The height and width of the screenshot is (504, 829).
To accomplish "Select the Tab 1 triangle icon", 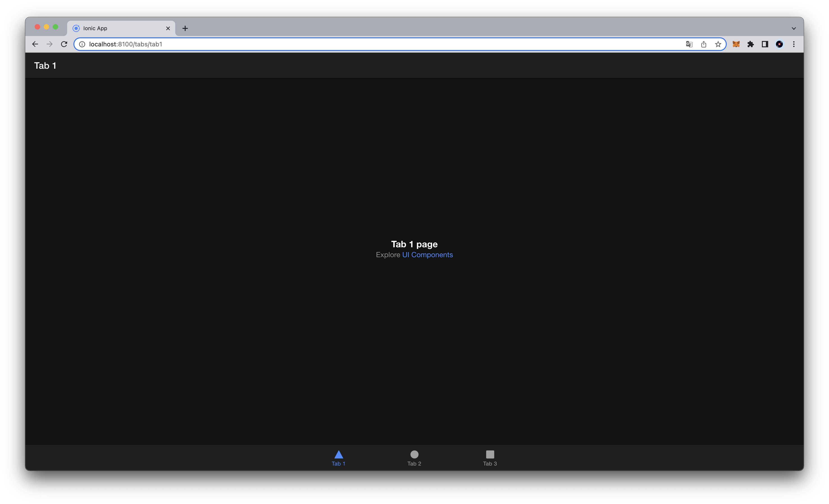I will 338,454.
